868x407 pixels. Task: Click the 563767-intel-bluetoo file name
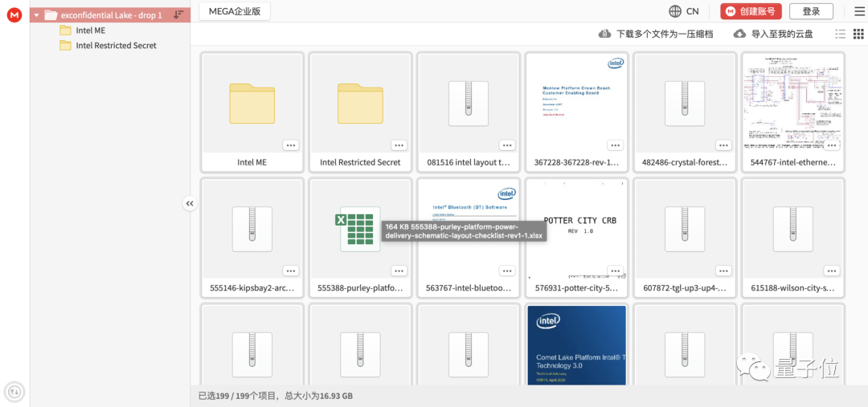click(x=469, y=288)
